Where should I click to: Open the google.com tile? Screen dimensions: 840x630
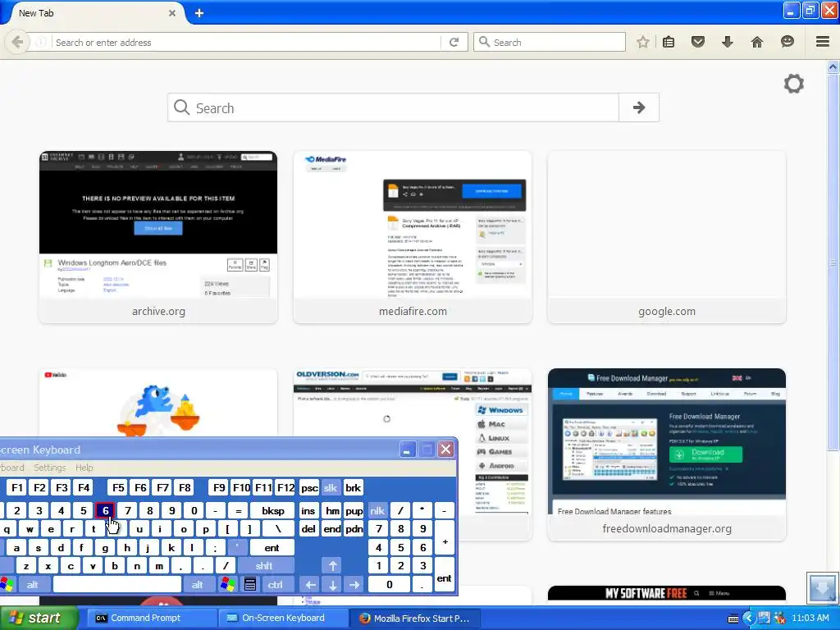tap(666, 237)
